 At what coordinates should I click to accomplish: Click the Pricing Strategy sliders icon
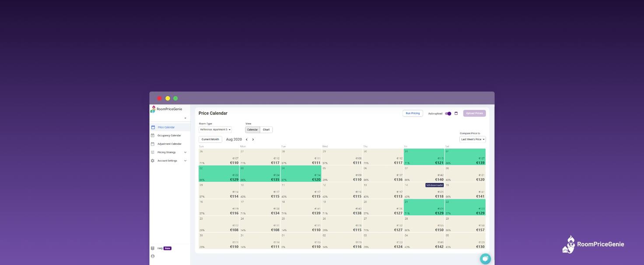153,152
